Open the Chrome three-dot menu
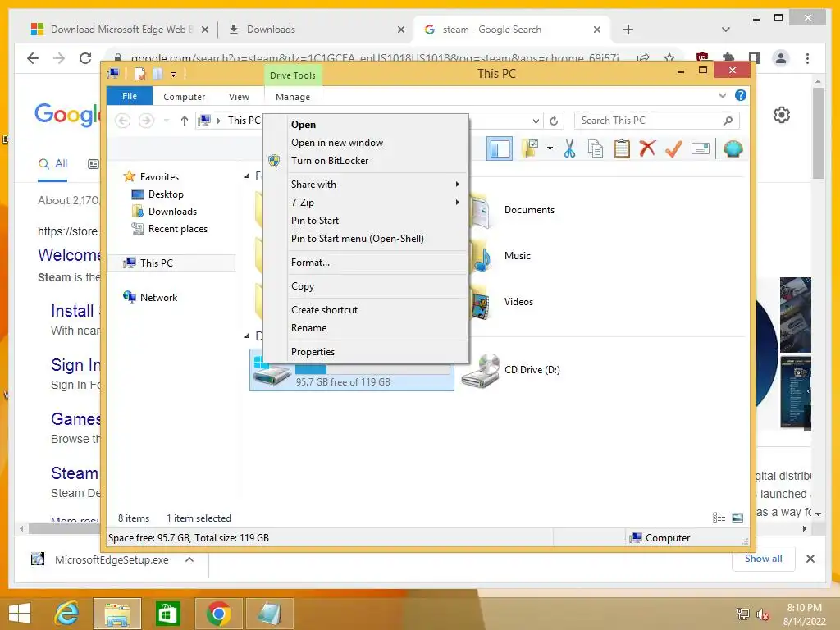840x630 pixels. [x=807, y=58]
